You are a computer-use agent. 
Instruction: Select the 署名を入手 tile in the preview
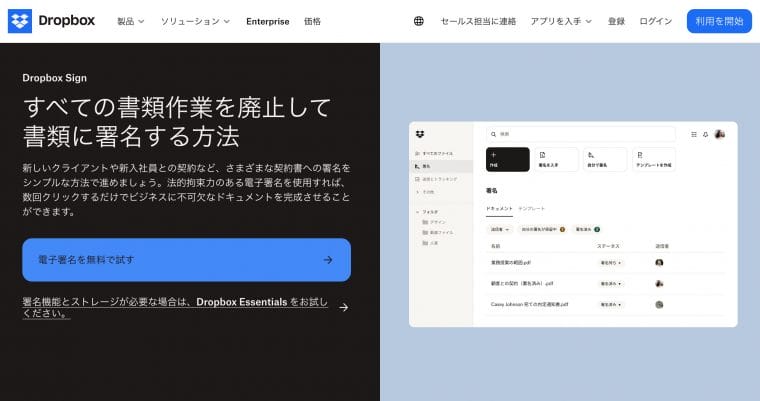tap(556, 159)
